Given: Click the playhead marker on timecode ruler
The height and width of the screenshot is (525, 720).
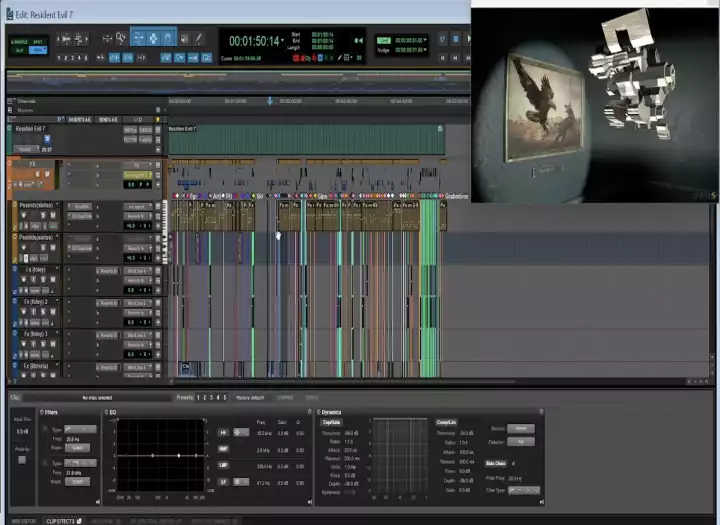Looking at the screenshot, I should 270,101.
